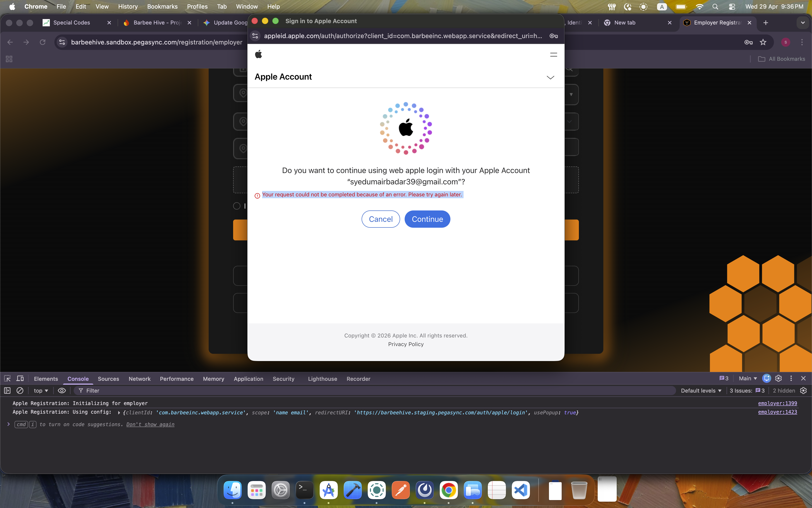Open the Sources tab
The image size is (812, 508).
(x=108, y=379)
